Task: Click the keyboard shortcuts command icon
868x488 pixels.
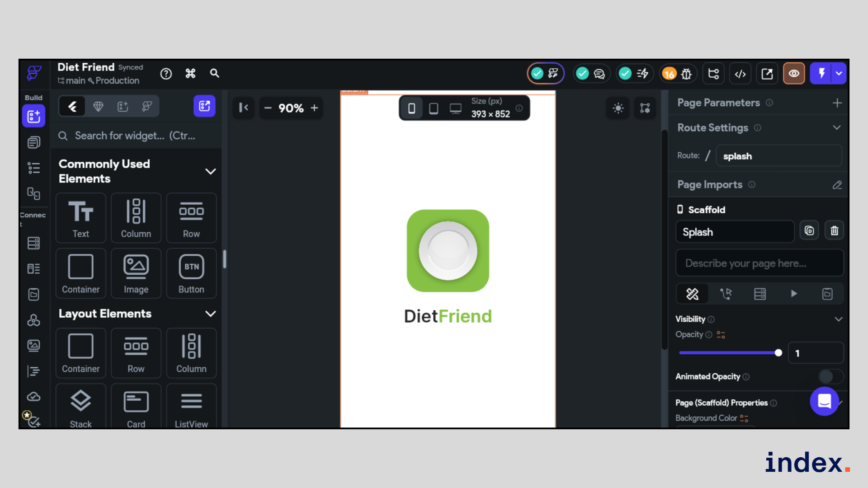Action: click(x=190, y=73)
